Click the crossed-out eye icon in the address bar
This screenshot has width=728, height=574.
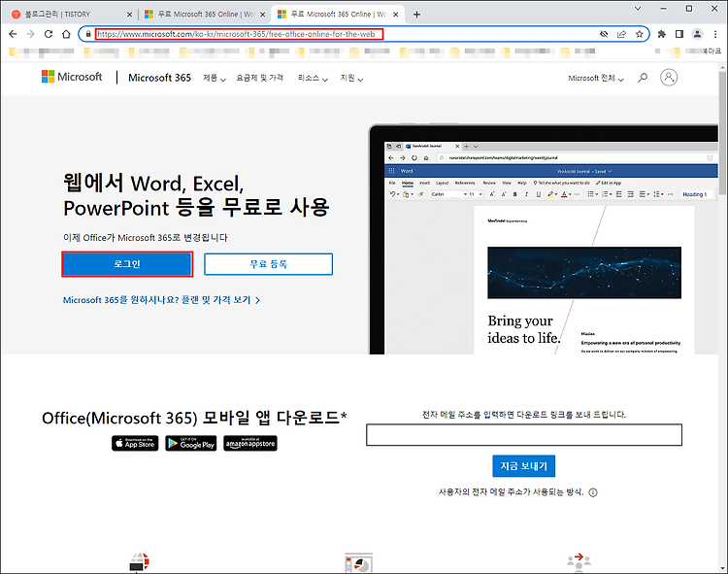pyautogui.click(x=604, y=34)
